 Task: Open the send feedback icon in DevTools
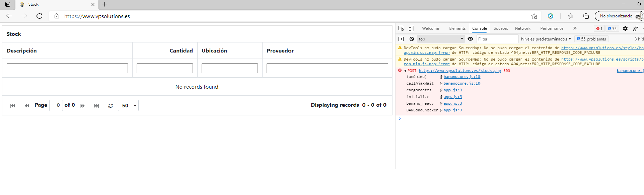click(636, 28)
